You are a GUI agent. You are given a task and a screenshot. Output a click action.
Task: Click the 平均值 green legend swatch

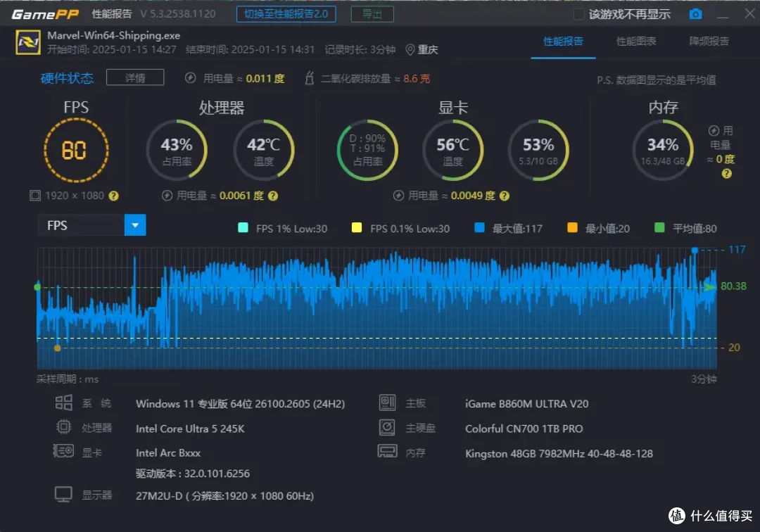click(x=659, y=228)
